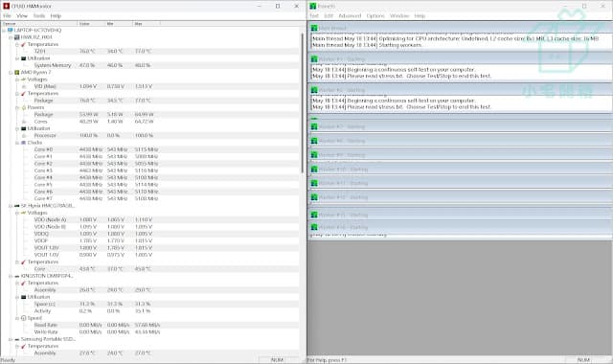Select the Worker #9 window title bar
Viewport: 613px width, 364px height.
pyautogui.click(x=460, y=155)
